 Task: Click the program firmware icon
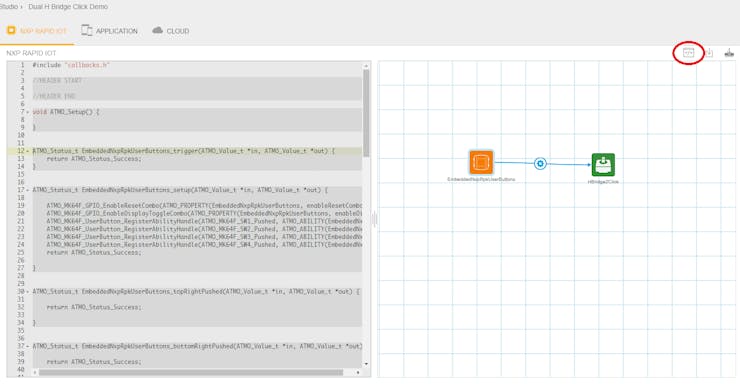[x=729, y=53]
